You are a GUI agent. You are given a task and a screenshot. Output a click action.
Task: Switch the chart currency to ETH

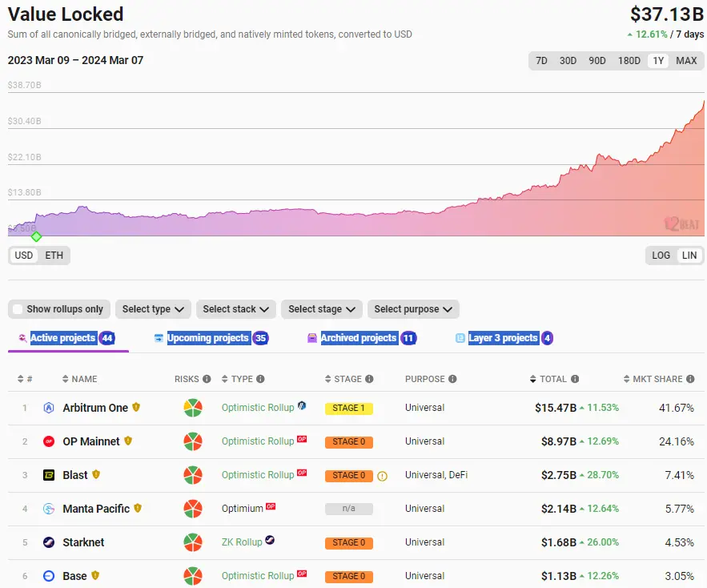53,256
